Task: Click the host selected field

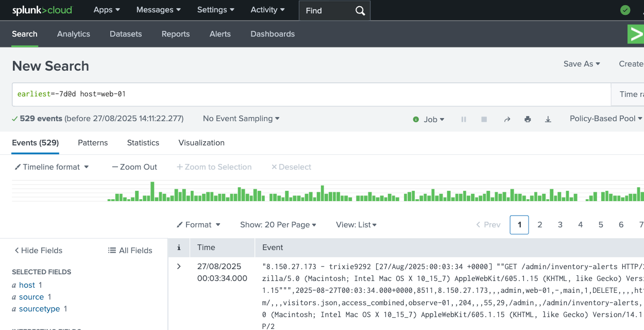Action: coord(27,285)
